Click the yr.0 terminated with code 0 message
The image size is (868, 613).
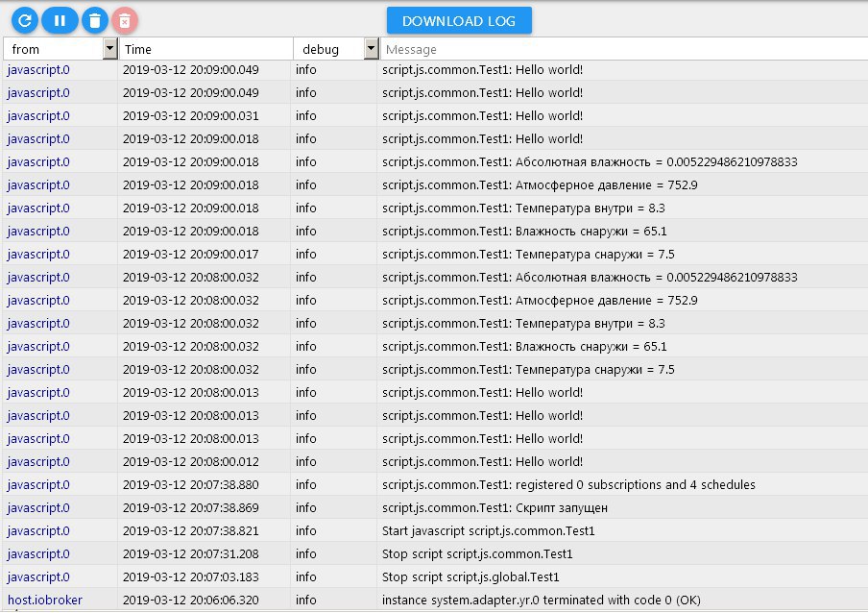(541, 600)
